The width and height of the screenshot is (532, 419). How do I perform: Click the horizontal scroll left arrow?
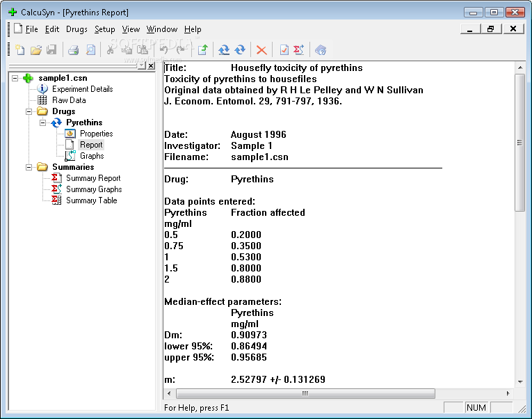pyautogui.click(x=169, y=393)
